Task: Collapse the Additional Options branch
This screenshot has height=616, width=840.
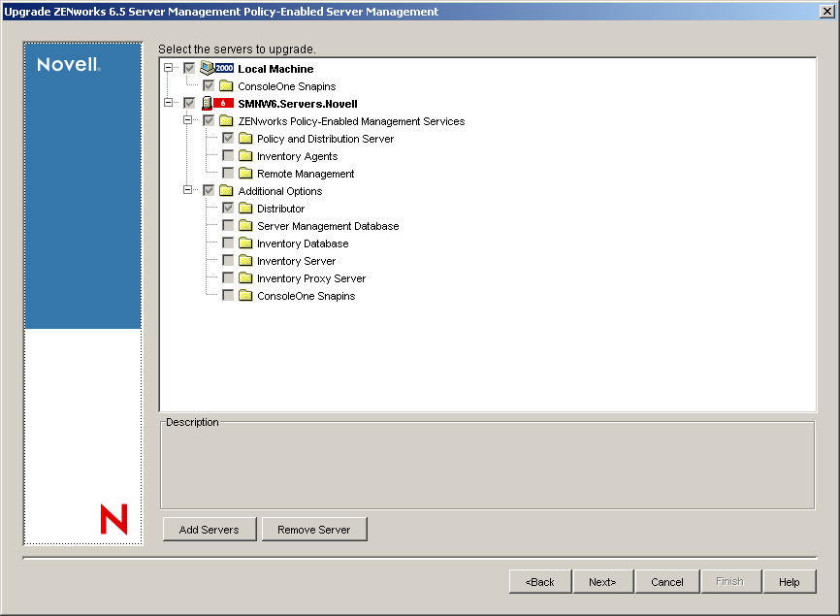Action: 190,190
